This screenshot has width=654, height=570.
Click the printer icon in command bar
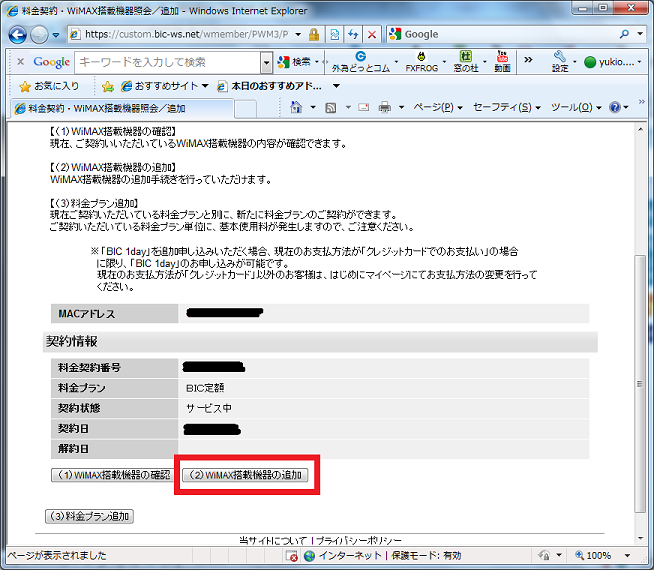coord(384,107)
